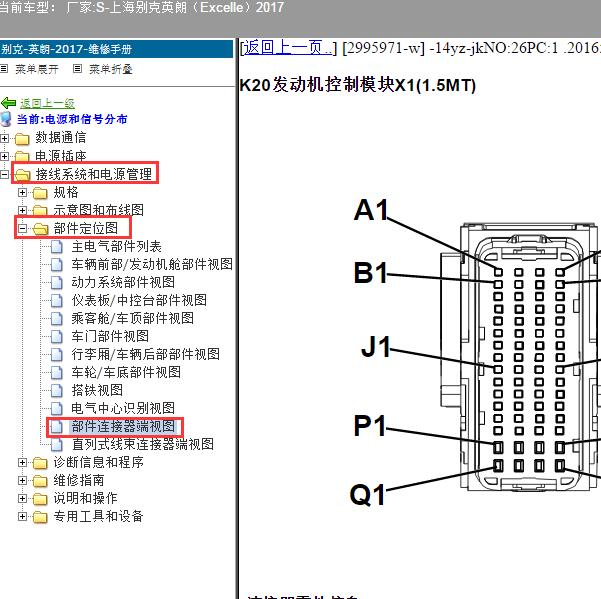
Task: Click open folder icon of 接线系统和电源管理
Action: point(23,175)
